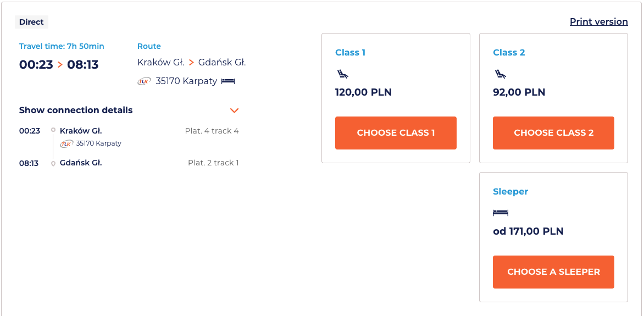This screenshot has height=316, width=644.
Task: Click the small TLK logo in connection details
Action: coord(66,143)
